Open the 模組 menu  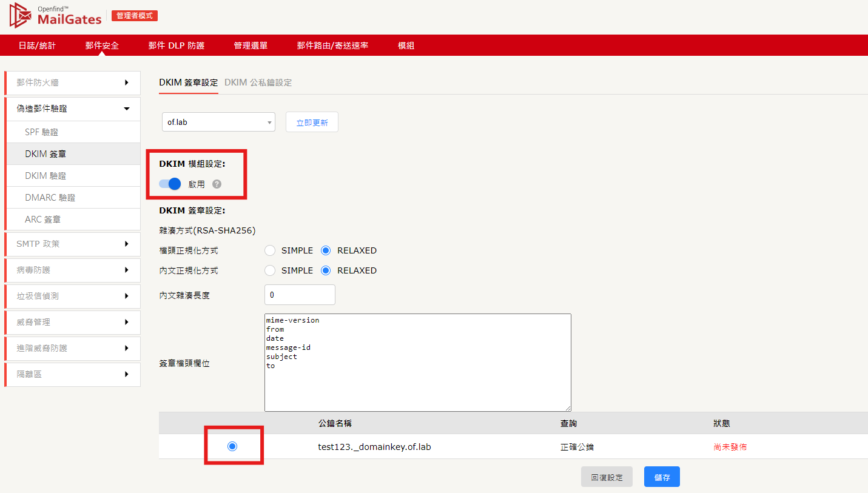406,45
